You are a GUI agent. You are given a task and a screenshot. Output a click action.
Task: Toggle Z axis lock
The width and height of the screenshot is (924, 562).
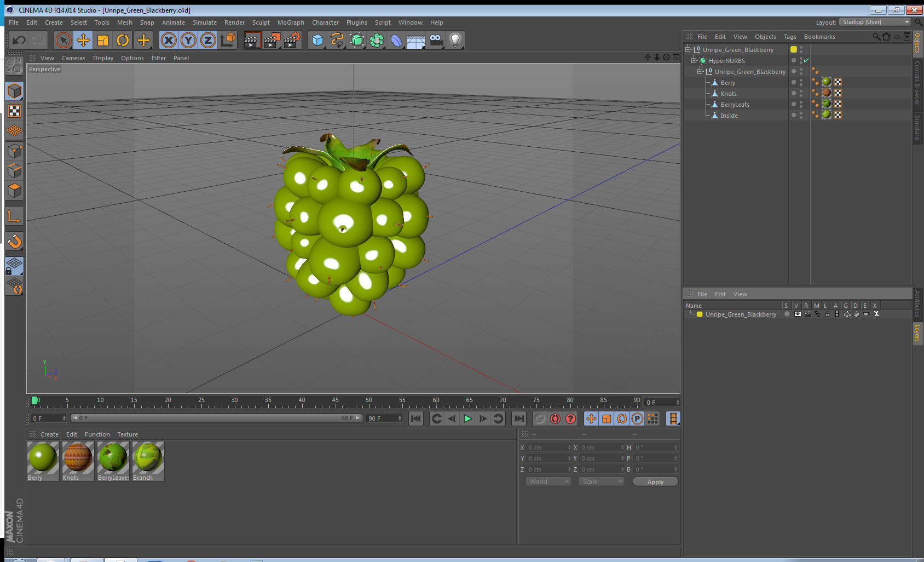point(208,40)
